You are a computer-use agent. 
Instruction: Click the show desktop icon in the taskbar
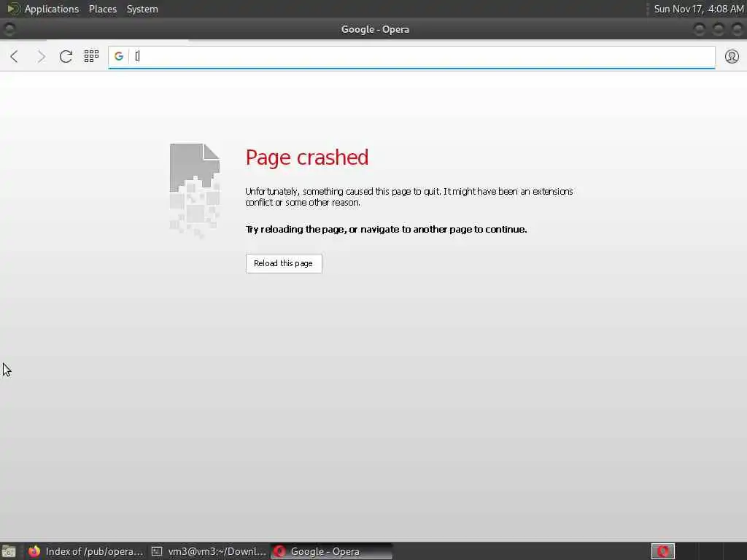coord(9,551)
